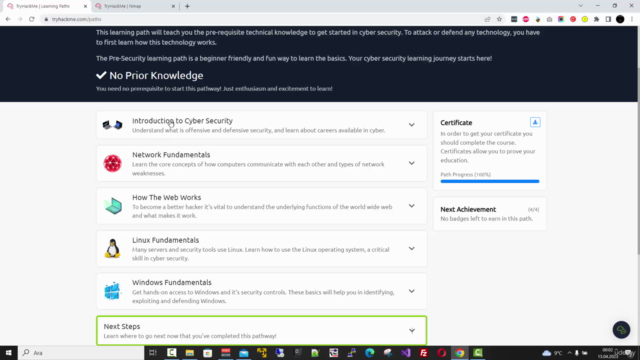
Task: Show hidden system tray icons
Action: click(x=569, y=353)
